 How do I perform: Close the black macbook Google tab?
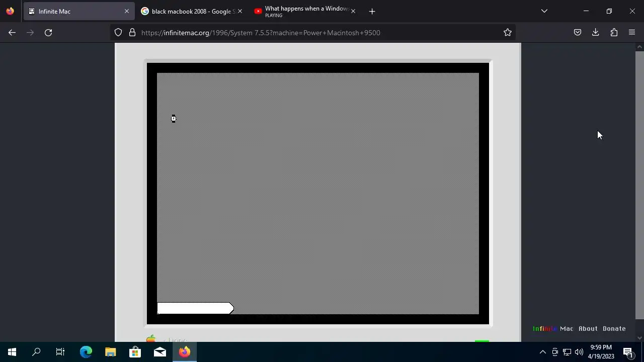click(x=240, y=11)
